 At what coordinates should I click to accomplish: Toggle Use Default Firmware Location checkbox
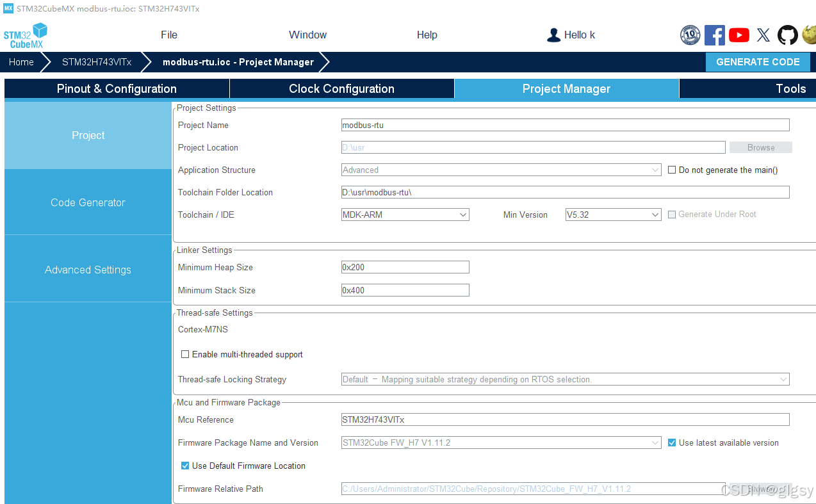185,466
